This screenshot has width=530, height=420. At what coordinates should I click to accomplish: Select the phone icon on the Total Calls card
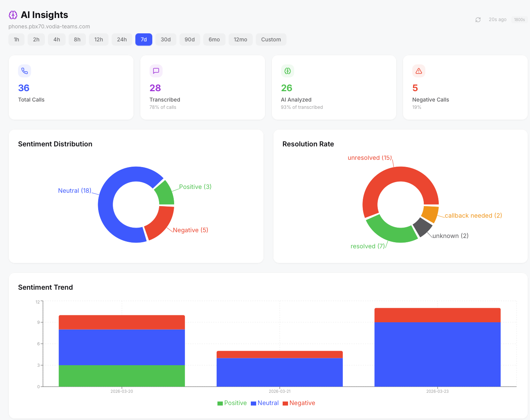[x=24, y=71]
